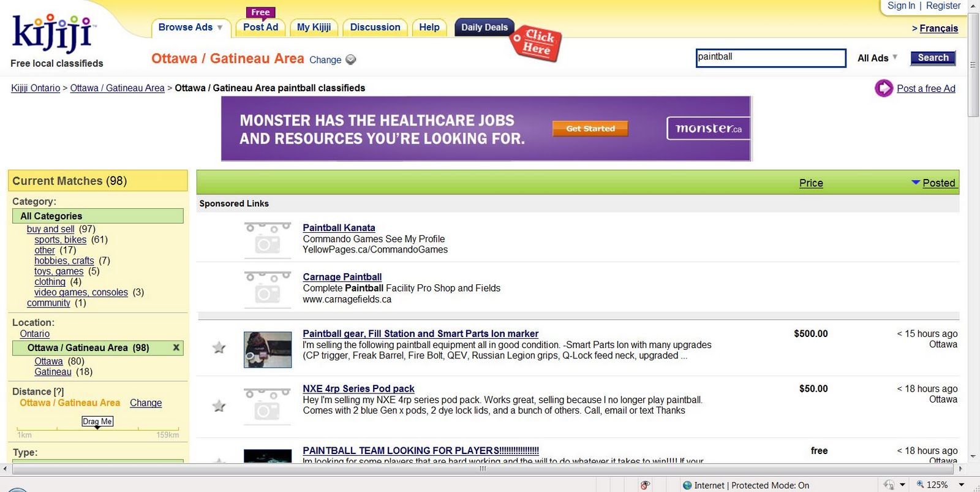Click Sign In link
This screenshot has height=492, width=980.
coord(901,6)
